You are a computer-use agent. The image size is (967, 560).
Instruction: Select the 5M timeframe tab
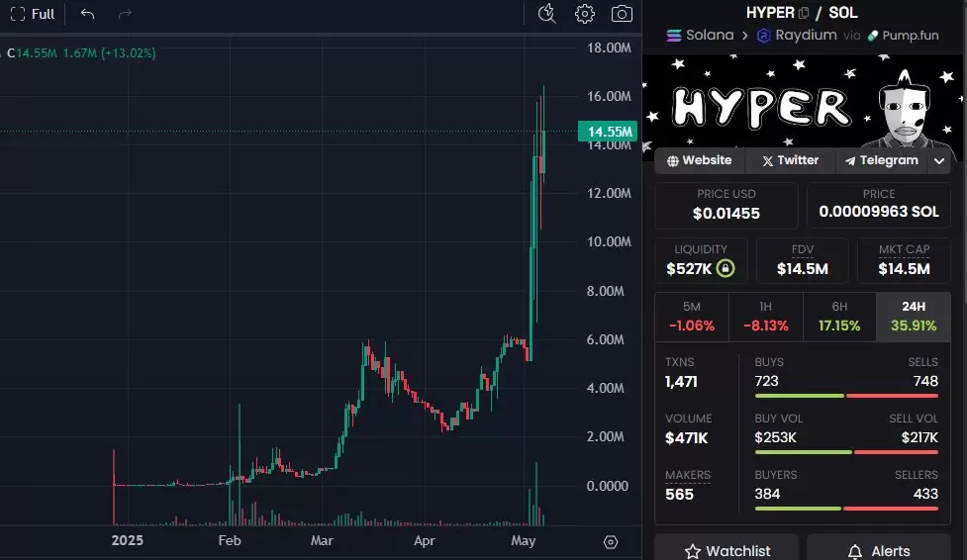tap(691, 317)
